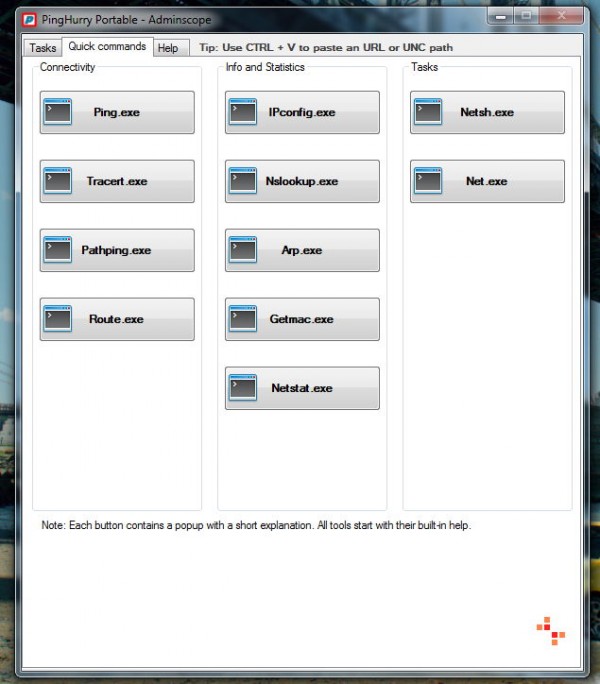
Task: Start Pathping.exe via its label
Action: (x=116, y=250)
